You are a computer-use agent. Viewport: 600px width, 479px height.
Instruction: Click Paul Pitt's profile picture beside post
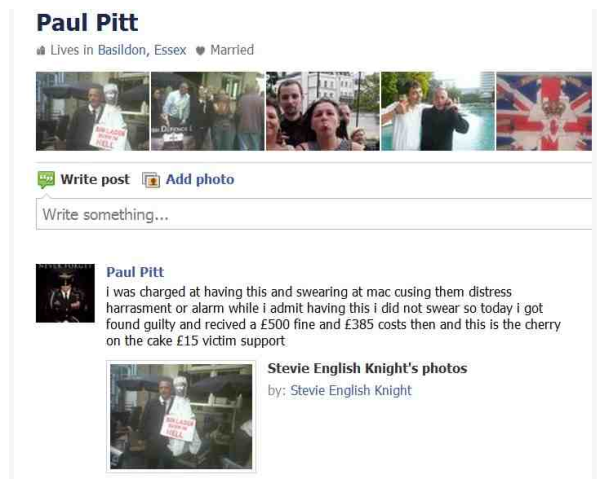65,293
